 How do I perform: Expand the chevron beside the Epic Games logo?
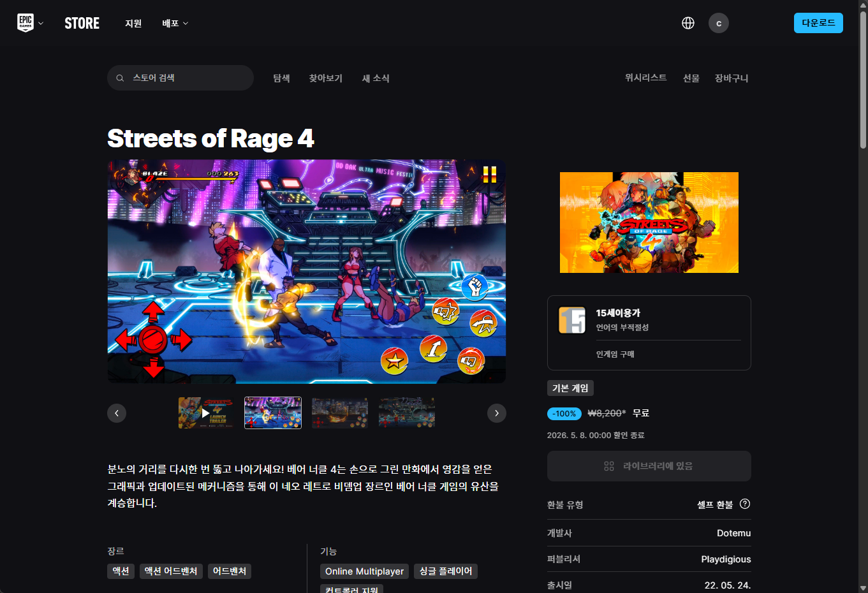[41, 24]
